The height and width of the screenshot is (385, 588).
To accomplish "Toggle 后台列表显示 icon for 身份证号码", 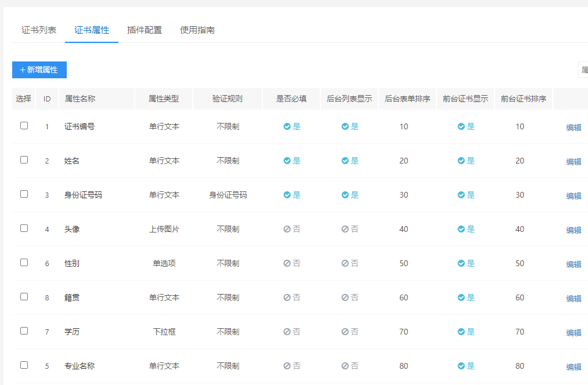I will point(345,195).
